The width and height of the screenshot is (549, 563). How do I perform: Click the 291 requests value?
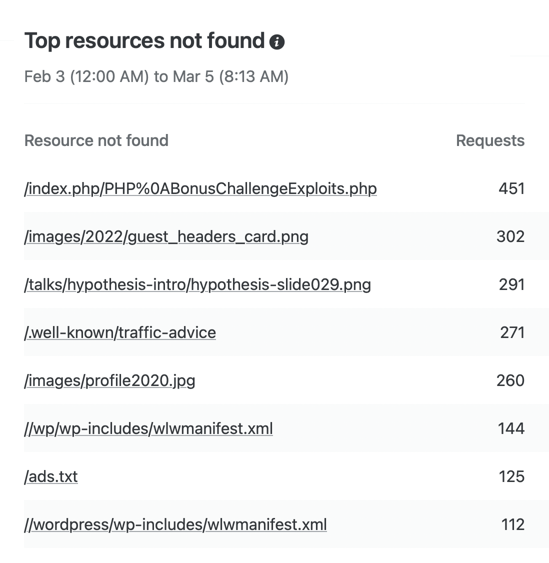512,285
